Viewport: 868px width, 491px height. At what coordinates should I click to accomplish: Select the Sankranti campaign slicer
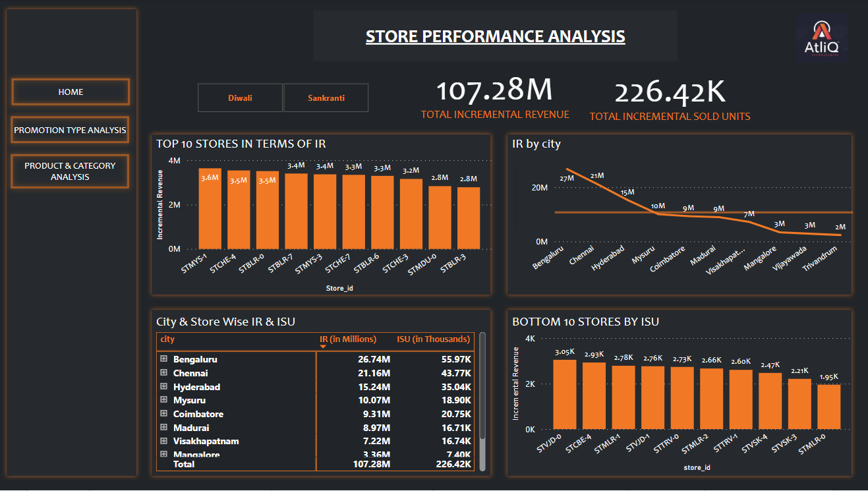pos(326,98)
